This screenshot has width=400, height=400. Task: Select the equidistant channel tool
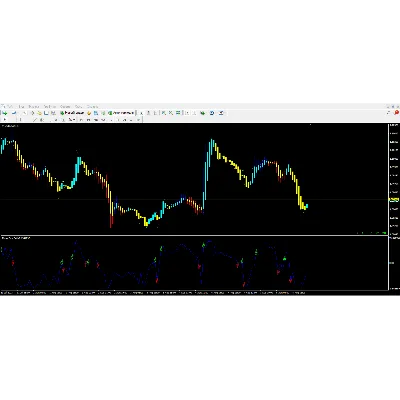pyautogui.click(x=42, y=119)
